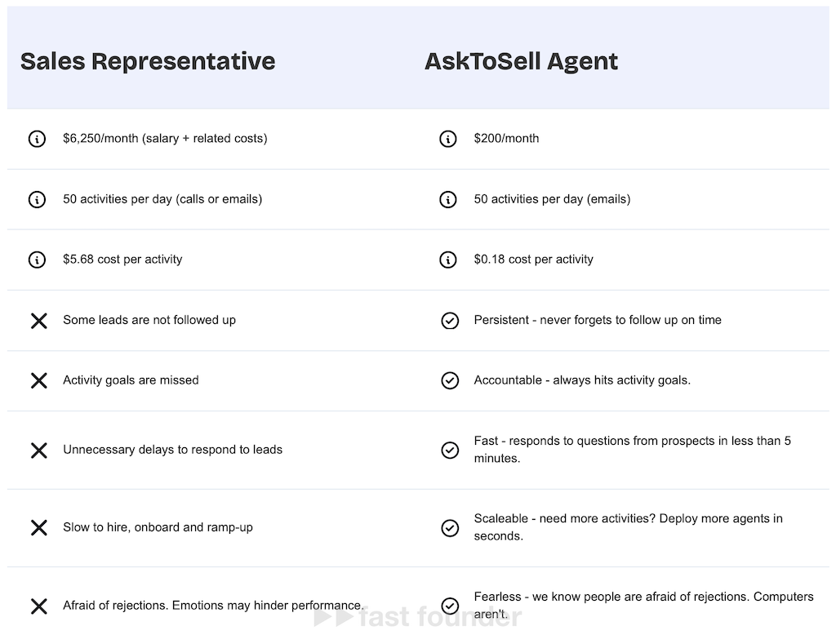
Task: Click checkmark icon beside Fast responds feature
Action: [450, 450]
